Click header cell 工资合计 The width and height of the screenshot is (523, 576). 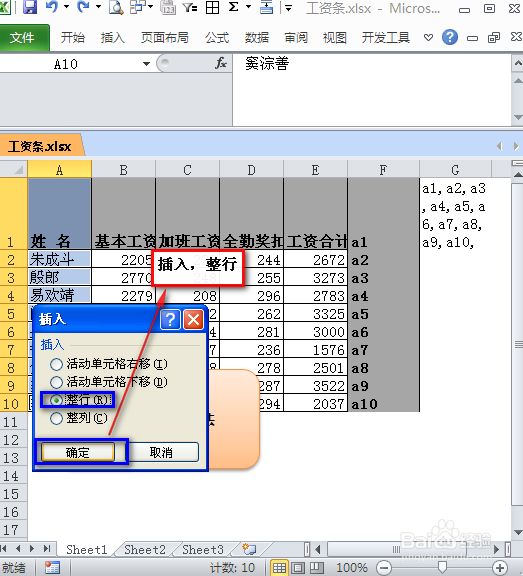[x=315, y=214]
